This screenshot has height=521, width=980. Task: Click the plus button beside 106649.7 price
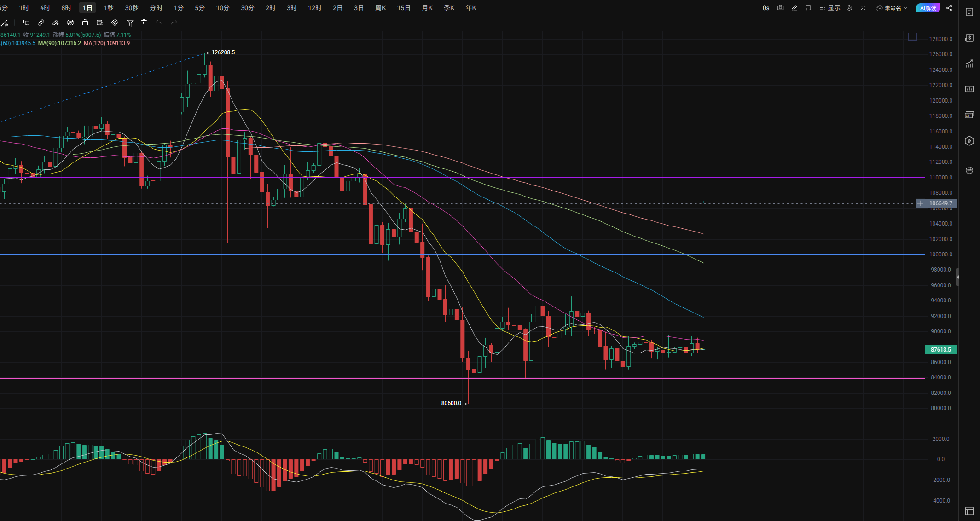click(920, 203)
